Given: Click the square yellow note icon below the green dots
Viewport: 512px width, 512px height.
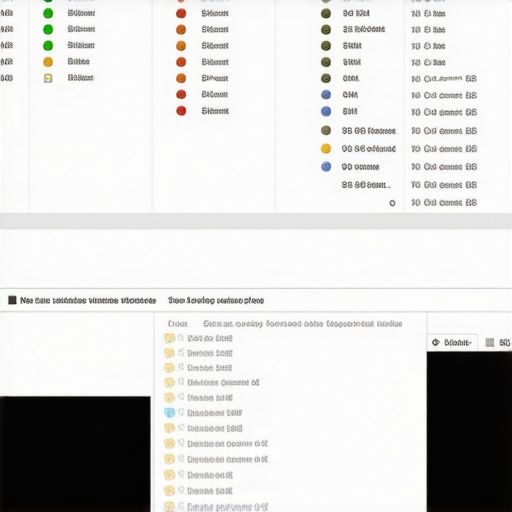Looking at the screenshot, I should tap(48, 78).
